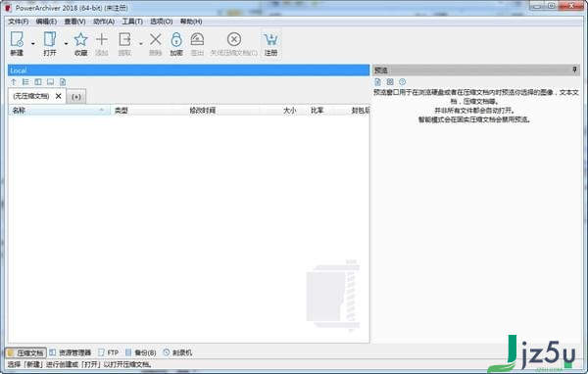Click the bottom panel layout icon under Local
588x374 pixels.
(50, 81)
